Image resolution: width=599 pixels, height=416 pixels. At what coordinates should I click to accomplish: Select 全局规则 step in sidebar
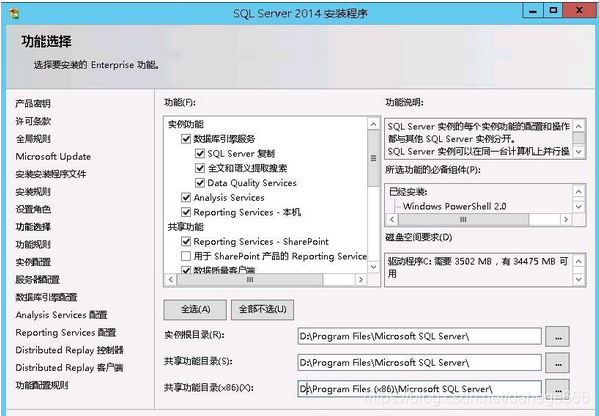33,139
